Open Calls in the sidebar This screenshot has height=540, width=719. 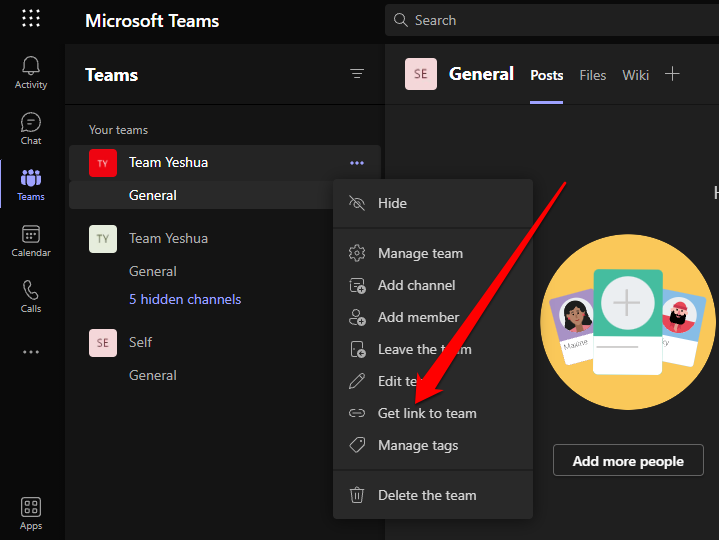pos(31,296)
